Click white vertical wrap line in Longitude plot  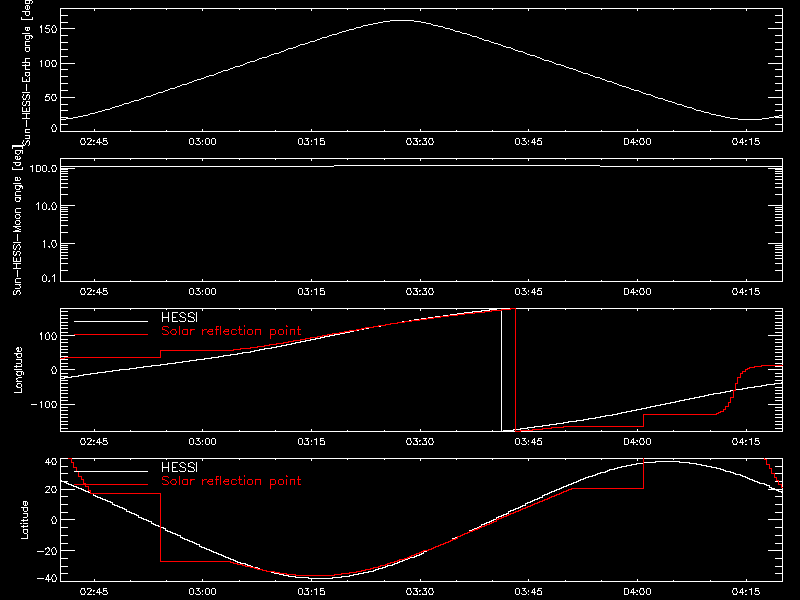(502, 370)
